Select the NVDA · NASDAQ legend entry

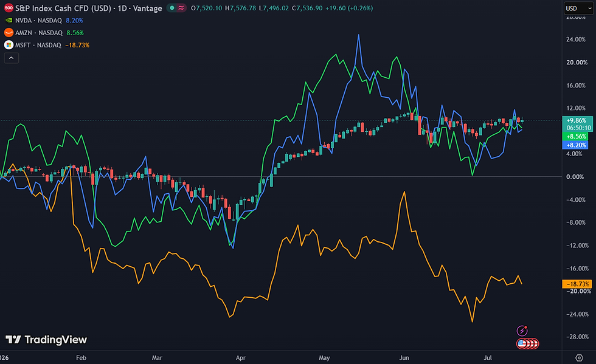pos(38,21)
